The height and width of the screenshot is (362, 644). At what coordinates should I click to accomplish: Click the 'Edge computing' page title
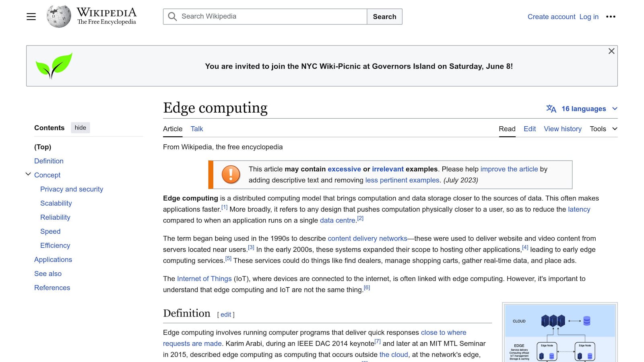(215, 108)
